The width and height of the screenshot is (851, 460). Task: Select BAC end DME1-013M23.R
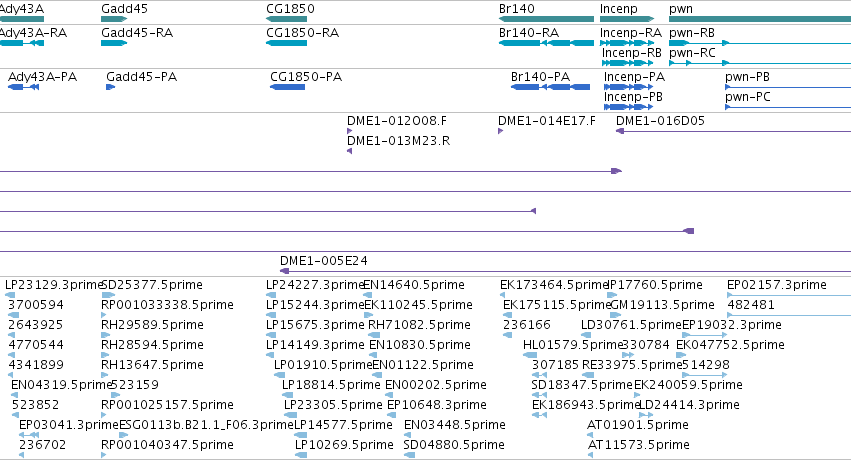398,141
